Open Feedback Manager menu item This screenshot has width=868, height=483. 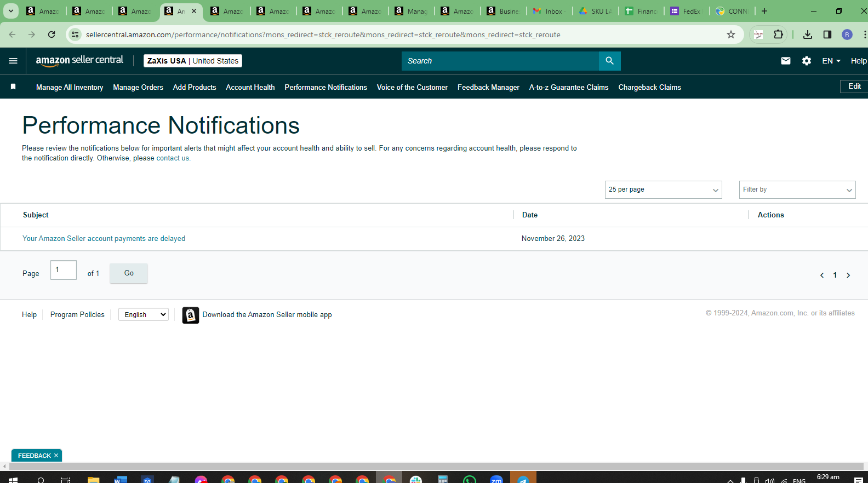coord(488,87)
